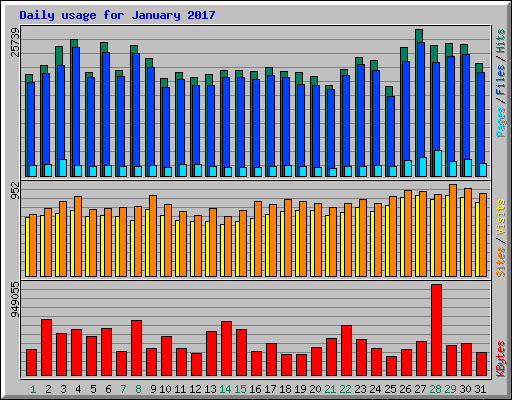Click day 21 on the x-axis
The image size is (512, 400).
pyautogui.click(x=330, y=389)
